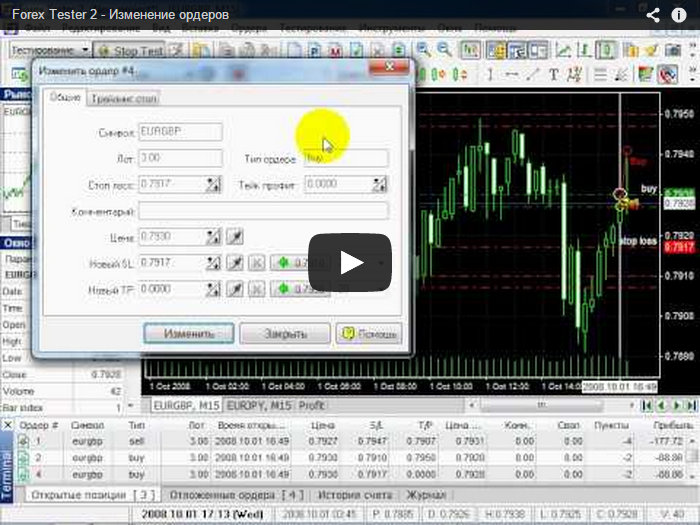Viewport: 700px width, 525px height.
Task: Step chart forward one bar icon
Action: pos(676,405)
